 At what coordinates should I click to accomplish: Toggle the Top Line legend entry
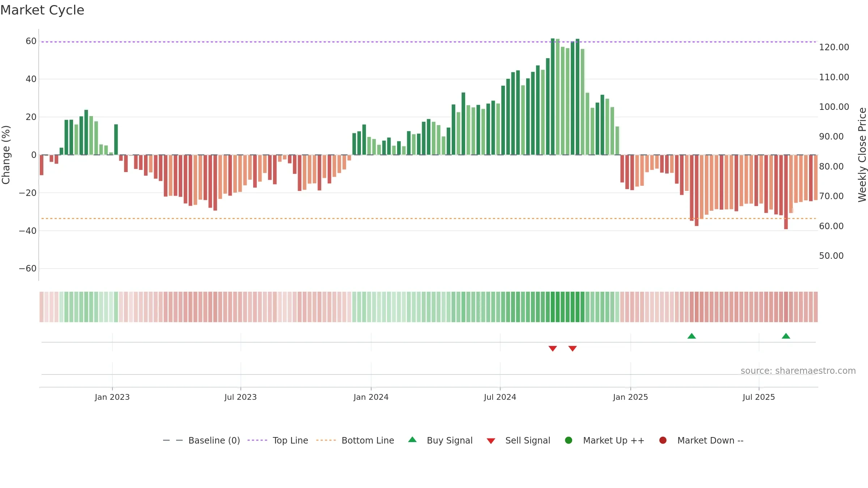(x=278, y=440)
